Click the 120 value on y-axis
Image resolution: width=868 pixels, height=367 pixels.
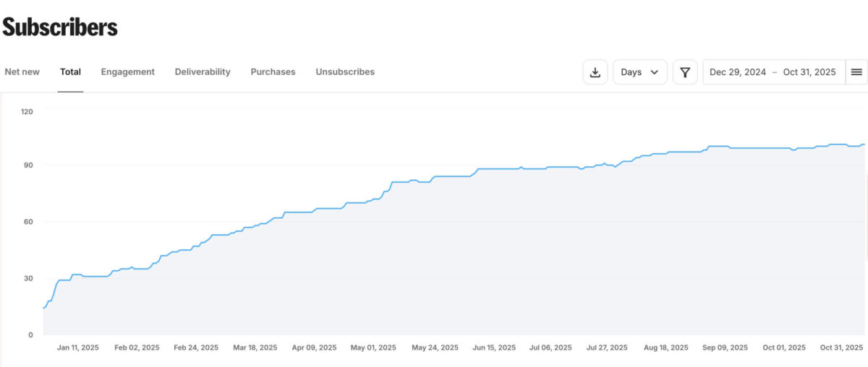tap(27, 111)
